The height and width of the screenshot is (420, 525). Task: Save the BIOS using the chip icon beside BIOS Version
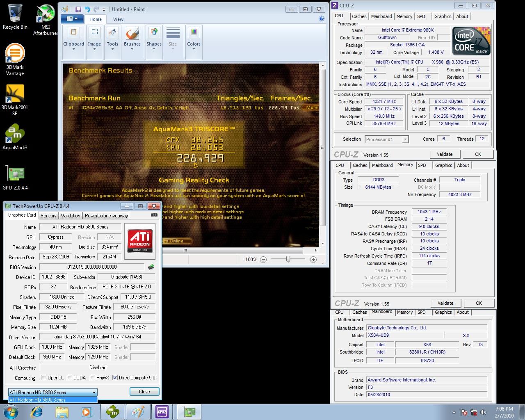151,267
